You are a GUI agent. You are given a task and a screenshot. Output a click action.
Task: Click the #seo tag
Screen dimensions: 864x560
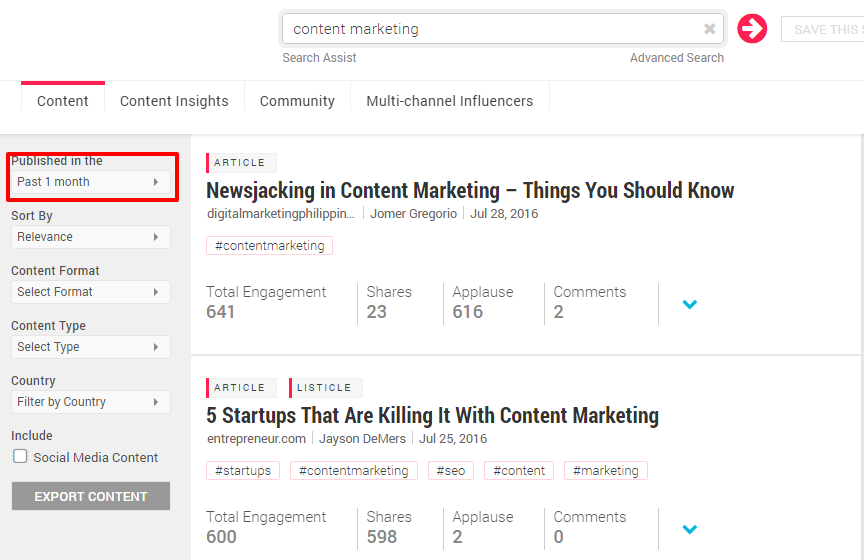[x=451, y=471]
